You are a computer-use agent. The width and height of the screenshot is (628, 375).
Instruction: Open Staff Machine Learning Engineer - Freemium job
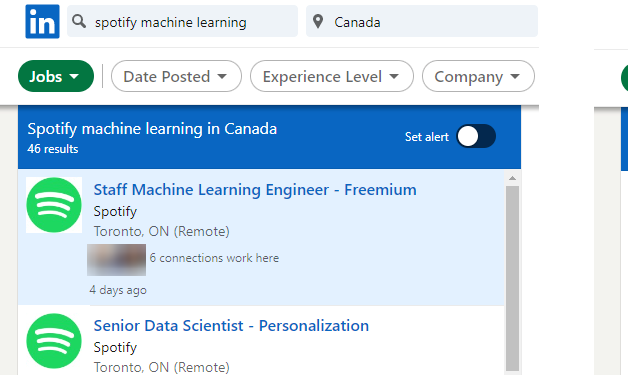point(255,190)
